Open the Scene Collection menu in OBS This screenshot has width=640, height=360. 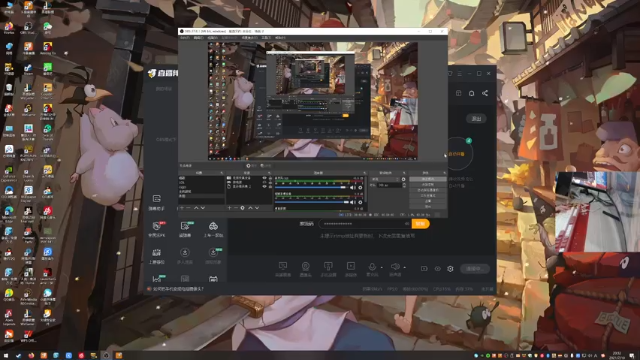[x=249, y=38]
